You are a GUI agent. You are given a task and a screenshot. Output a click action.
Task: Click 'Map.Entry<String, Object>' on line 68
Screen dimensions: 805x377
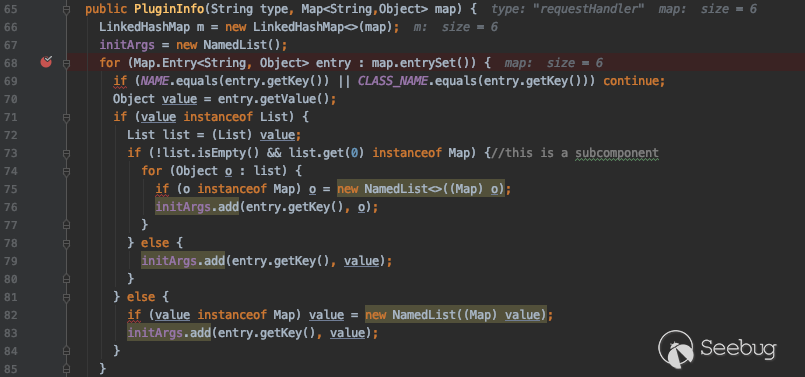pyautogui.click(x=221, y=63)
